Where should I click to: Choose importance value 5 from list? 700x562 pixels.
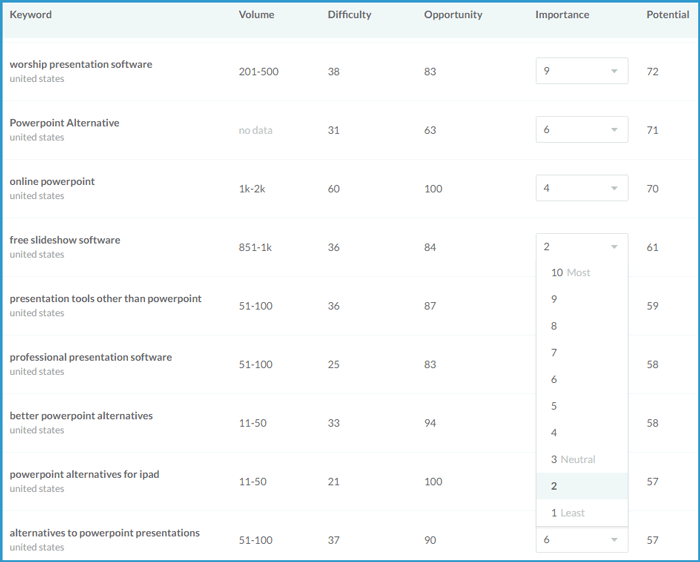pyautogui.click(x=555, y=406)
